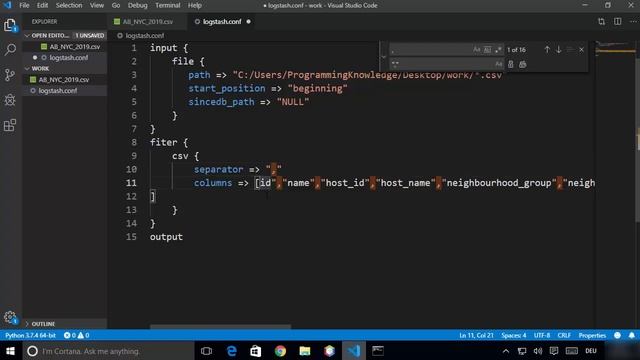This screenshot has height=360, width=640.
Task: Open the Manage gear menu
Action: (x=10, y=317)
